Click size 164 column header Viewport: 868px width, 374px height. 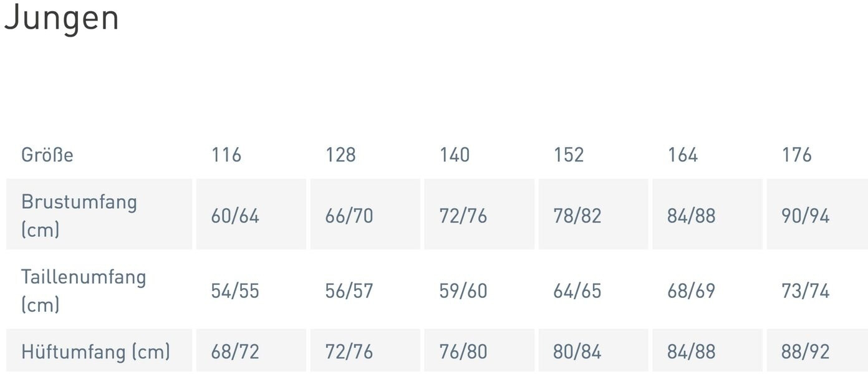click(x=683, y=155)
